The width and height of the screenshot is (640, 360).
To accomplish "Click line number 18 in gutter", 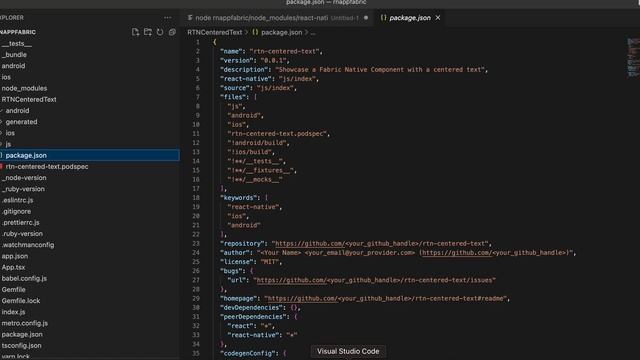I will coord(196,198).
